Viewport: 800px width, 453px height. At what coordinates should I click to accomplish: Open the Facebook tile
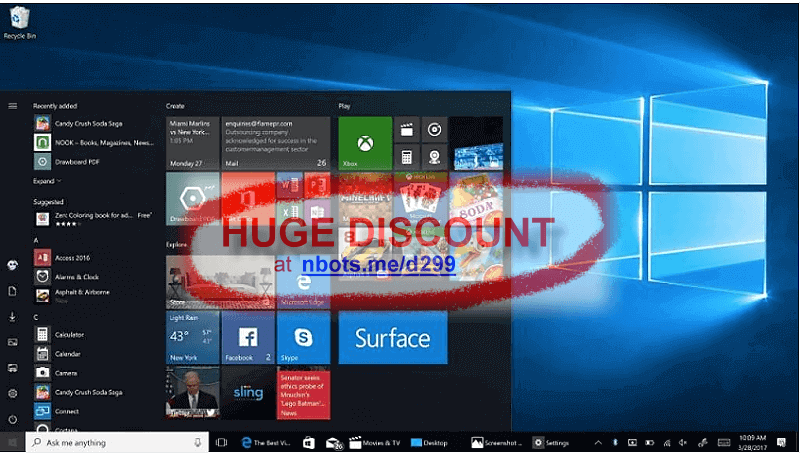click(x=248, y=337)
